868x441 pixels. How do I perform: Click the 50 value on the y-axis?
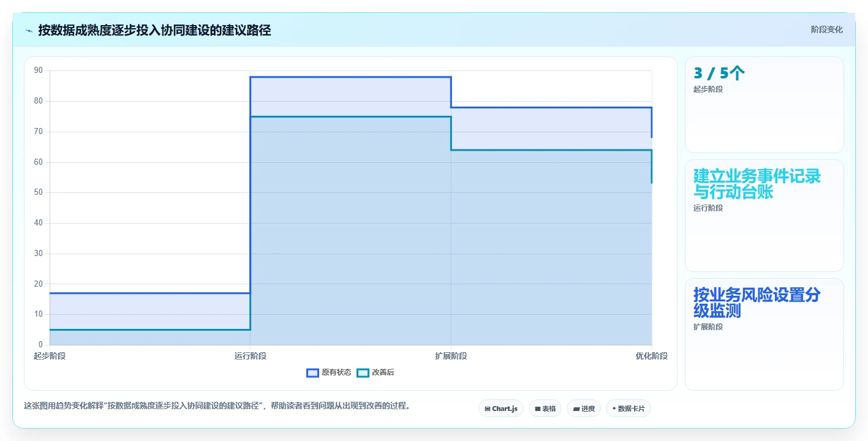(39, 192)
